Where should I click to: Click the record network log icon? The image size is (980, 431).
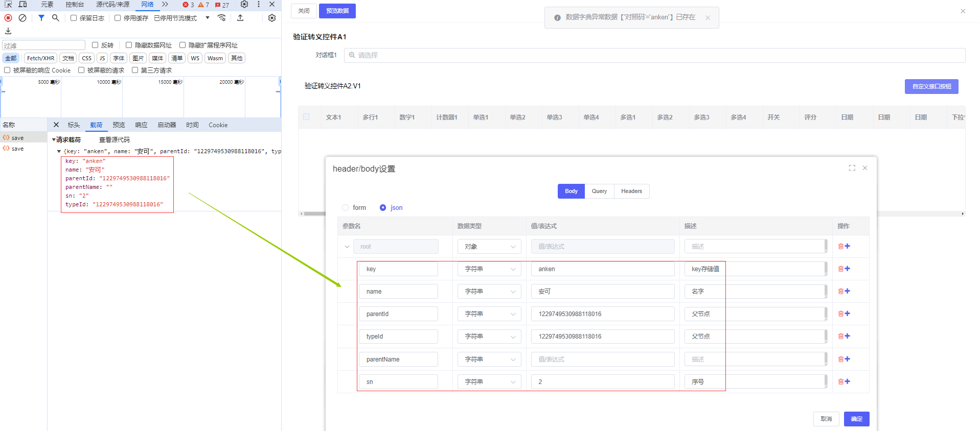8,18
